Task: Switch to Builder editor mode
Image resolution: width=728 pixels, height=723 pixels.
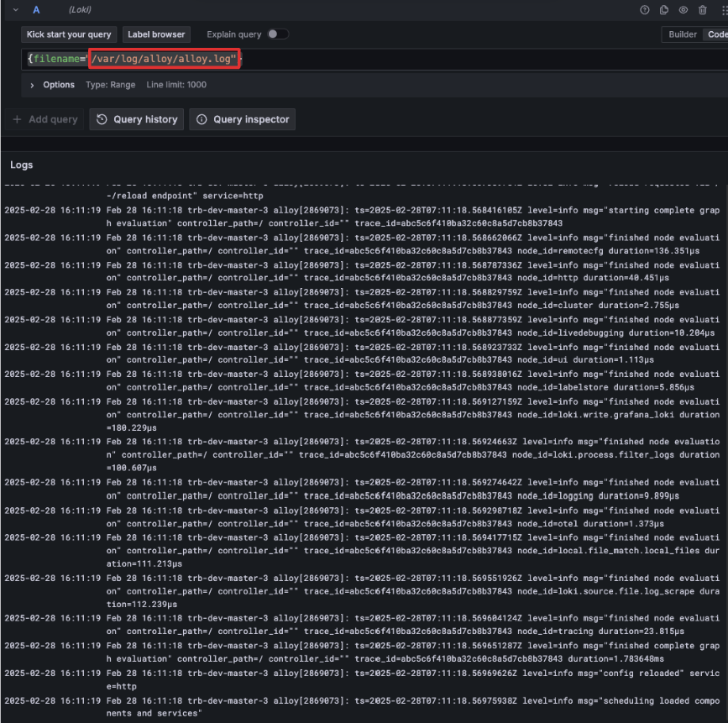Action: tap(682, 34)
